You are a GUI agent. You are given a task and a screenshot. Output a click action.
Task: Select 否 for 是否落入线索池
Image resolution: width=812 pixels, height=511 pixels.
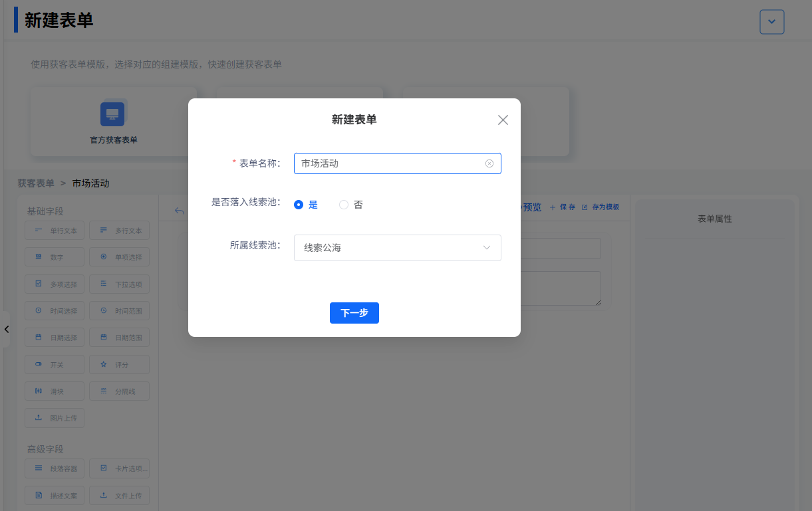coord(344,205)
